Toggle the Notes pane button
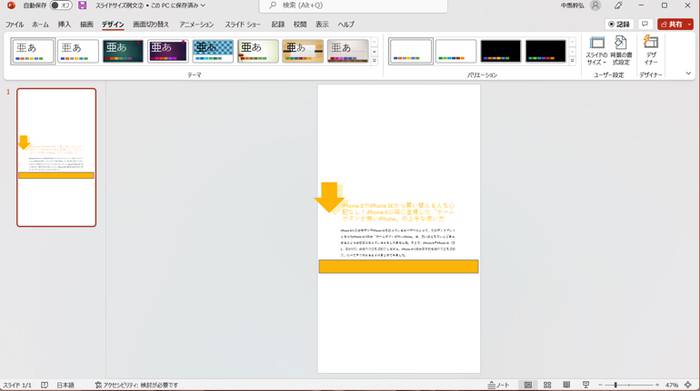700x391 pixels. click(x=498, y=385)
